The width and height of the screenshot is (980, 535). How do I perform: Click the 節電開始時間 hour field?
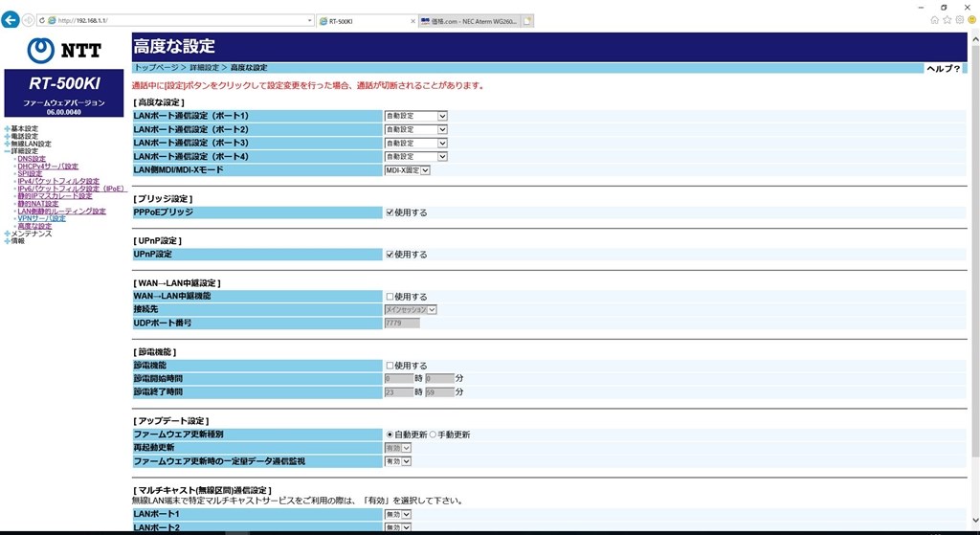click(399, 379)
